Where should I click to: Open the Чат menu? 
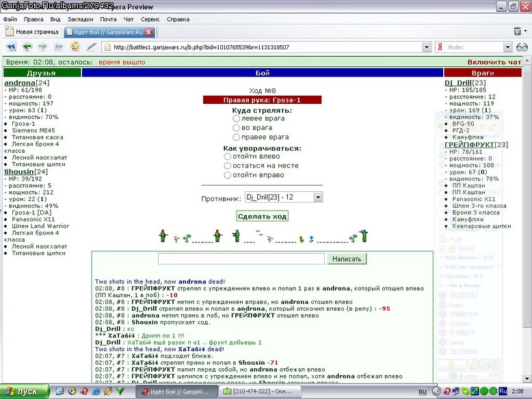click(129, 19)
